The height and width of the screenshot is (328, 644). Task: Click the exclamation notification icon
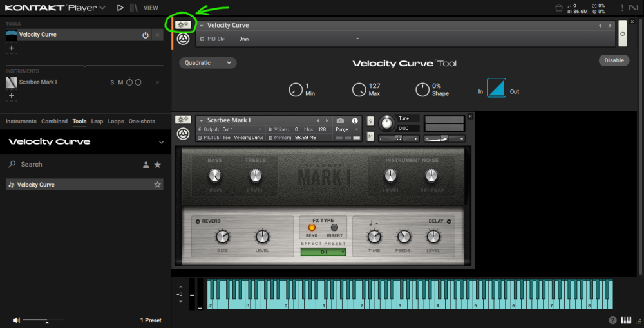tap(622, 7)
